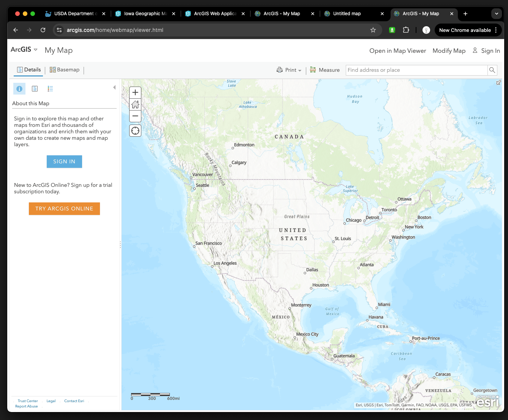
Task: Click the 'About this Map' heading
Action: coord(31,103)
